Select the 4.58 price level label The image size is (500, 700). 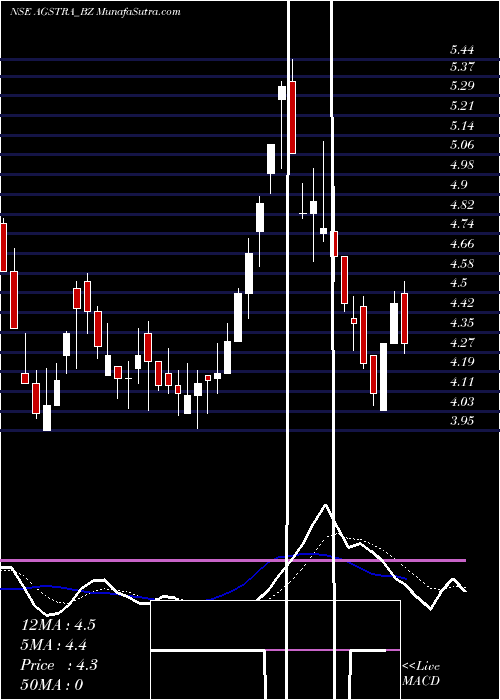(x=462, y=264)
